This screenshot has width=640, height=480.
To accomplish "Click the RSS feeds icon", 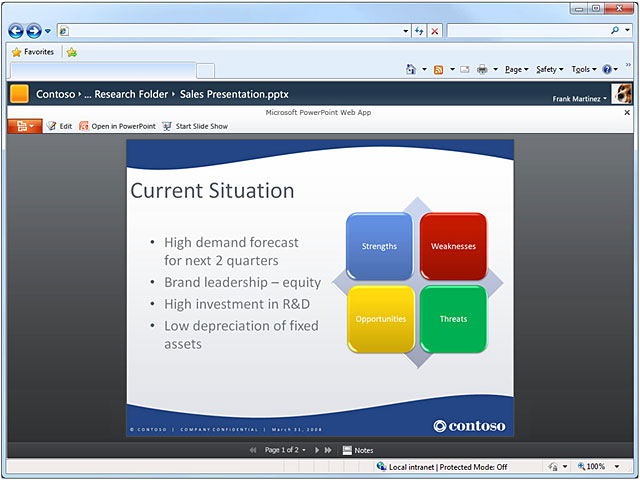I will [439, 69].
